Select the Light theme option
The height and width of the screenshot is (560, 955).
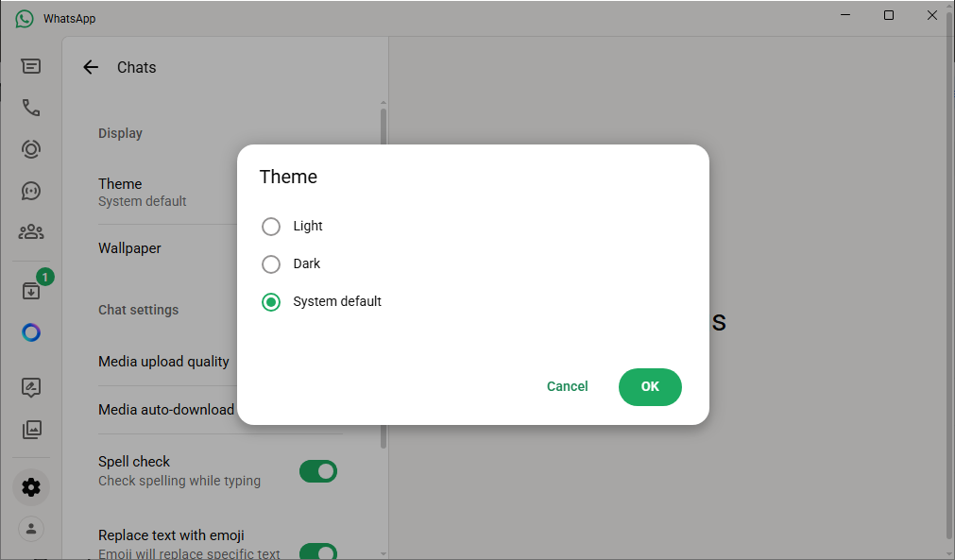(271, 227)
